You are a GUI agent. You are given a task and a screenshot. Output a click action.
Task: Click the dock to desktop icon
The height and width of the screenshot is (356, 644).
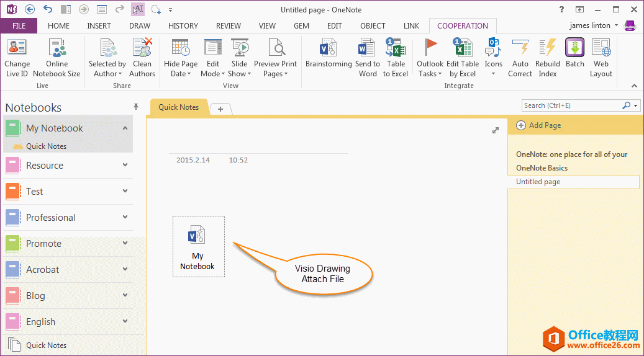(x=65, y=9)
